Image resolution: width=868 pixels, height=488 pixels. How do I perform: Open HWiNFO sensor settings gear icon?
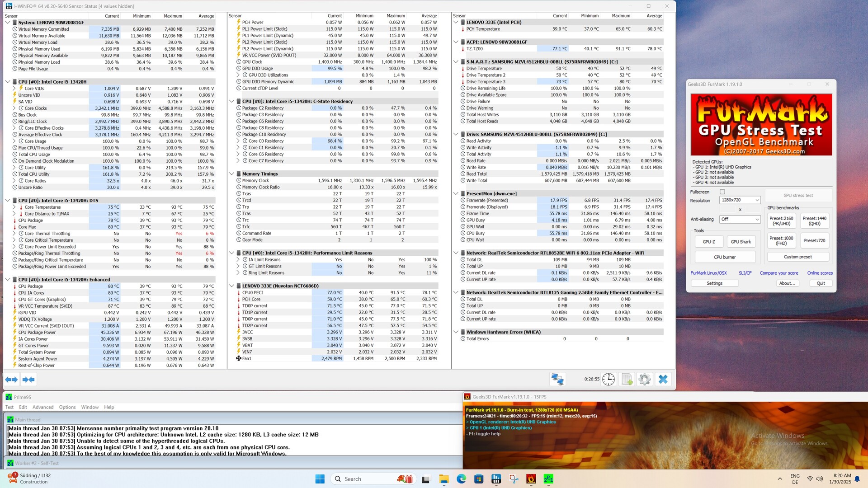coord(645,379)
